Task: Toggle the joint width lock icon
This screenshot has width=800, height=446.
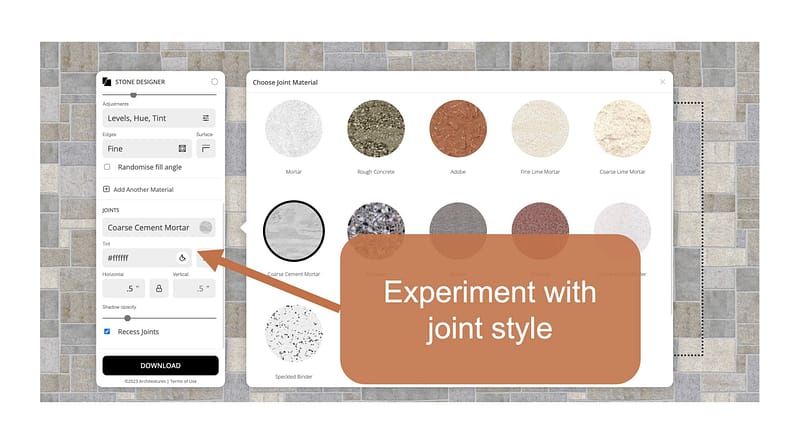Action: click(159, 289)
